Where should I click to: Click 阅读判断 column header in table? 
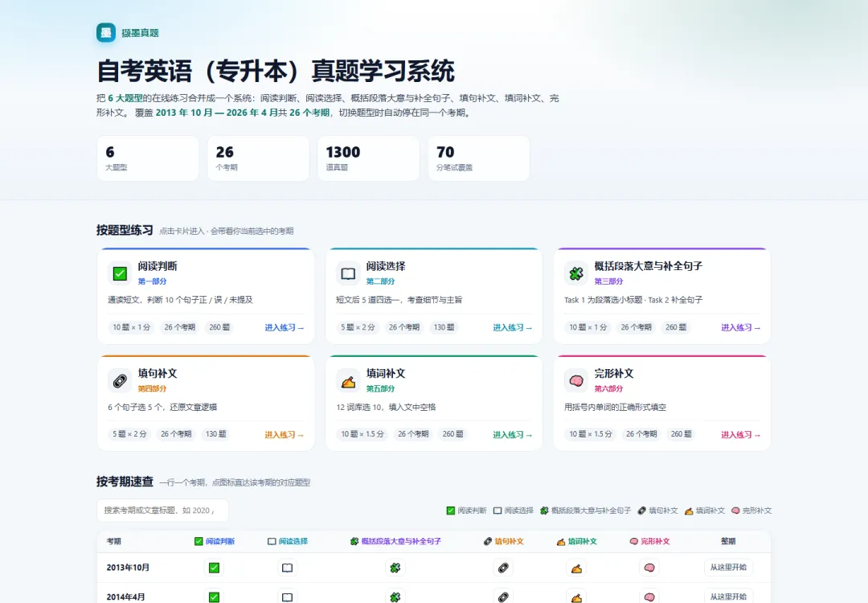215,541
